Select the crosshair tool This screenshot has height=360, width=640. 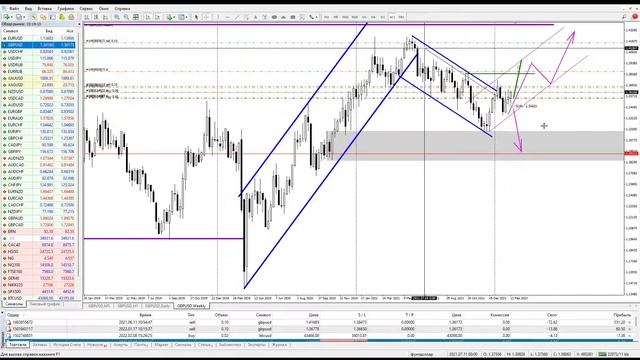tap(206, 17)
